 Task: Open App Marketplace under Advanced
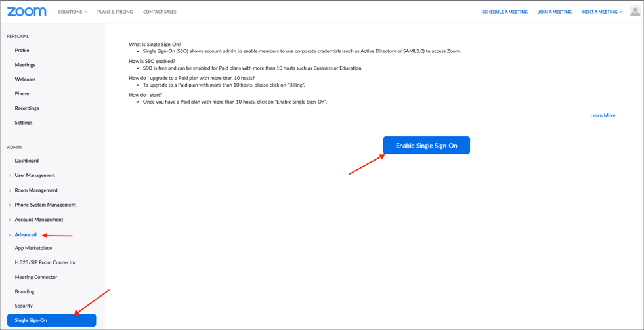(33, 248)
